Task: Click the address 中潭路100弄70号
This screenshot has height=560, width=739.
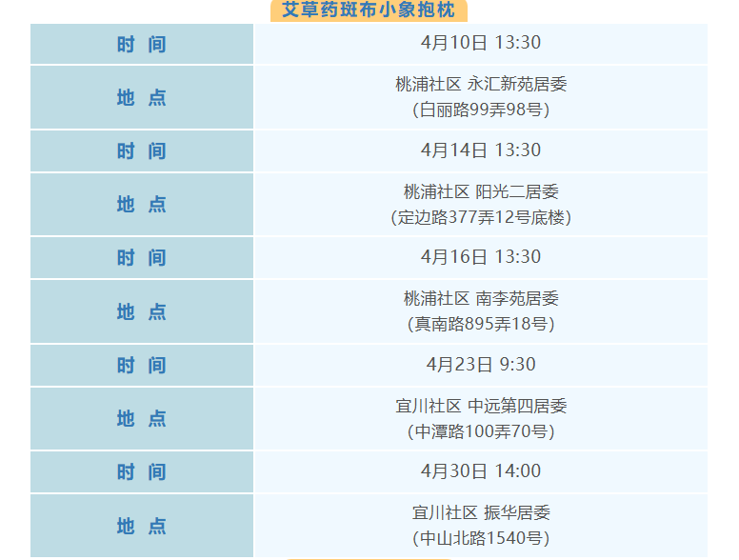Action: [x=480, y=431]
